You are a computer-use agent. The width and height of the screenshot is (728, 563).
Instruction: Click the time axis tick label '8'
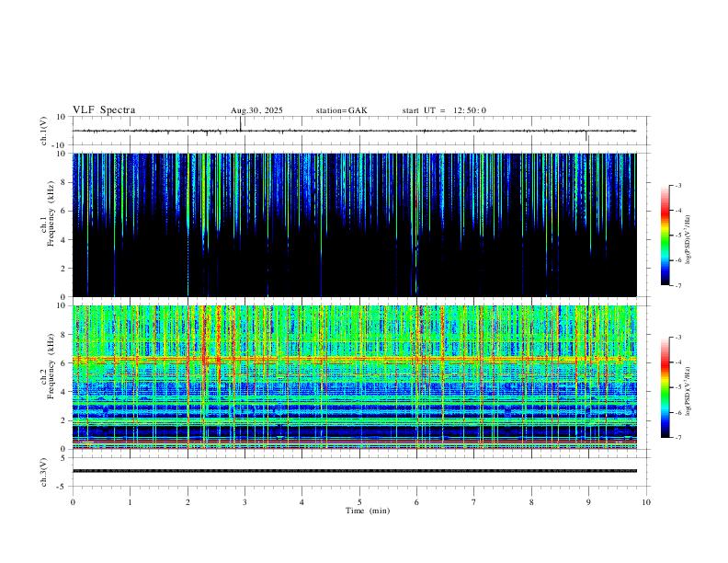coord(531,502)
